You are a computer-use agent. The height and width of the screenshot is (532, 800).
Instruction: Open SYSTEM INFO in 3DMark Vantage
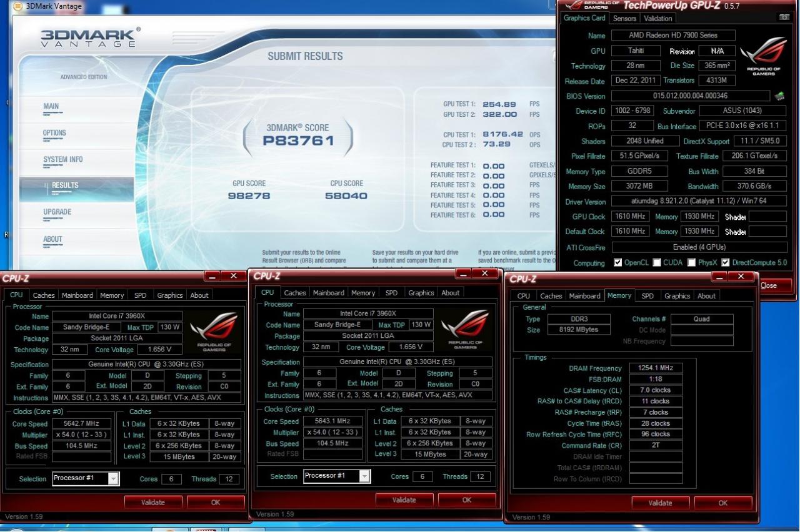point(62,159)
